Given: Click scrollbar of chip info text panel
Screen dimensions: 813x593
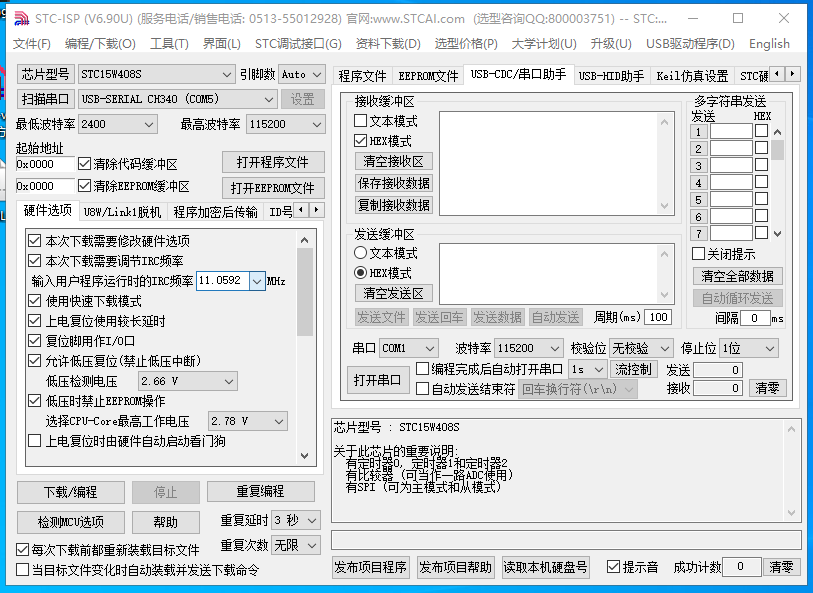Looking at the screenshot, I should 791,471.
